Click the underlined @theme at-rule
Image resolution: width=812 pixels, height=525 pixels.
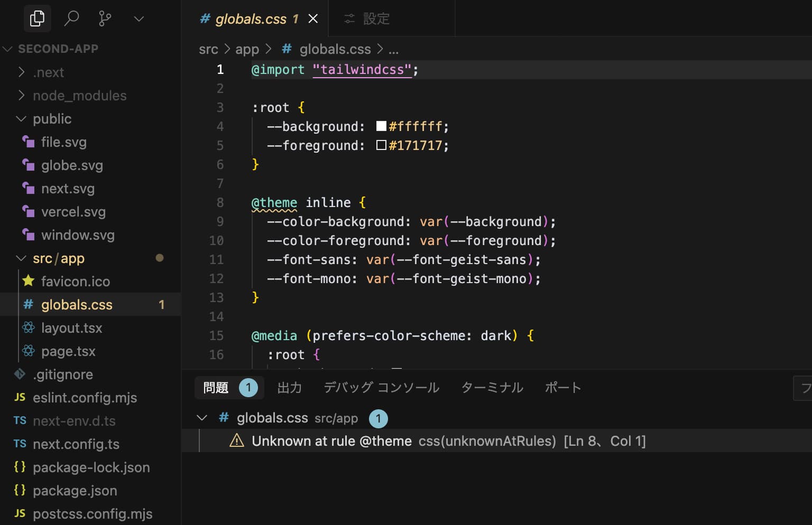click(x=274, y=203)
